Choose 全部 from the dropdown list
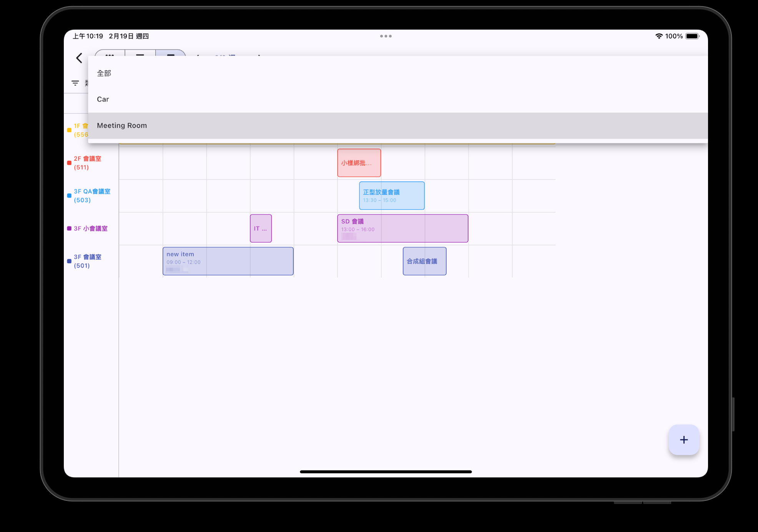 (104, 73)
